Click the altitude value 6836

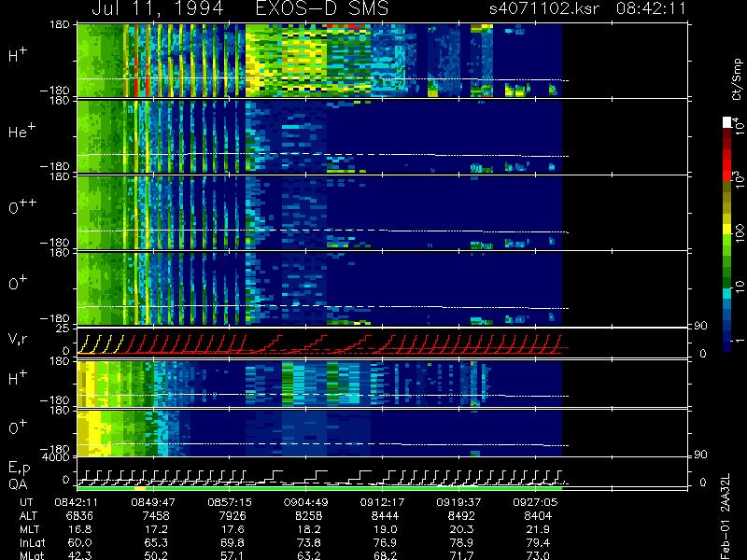tap(79, 516)
